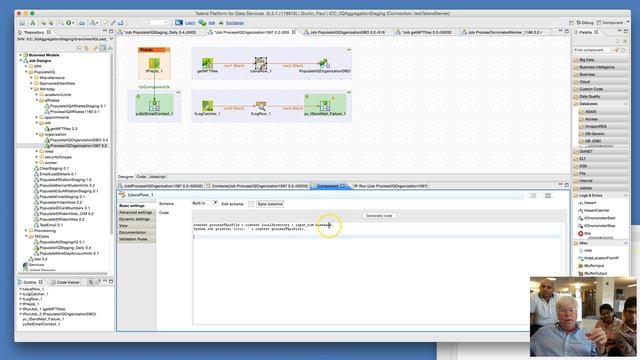
Task: Click the save icon in main toolbar
Action: click(22, 23)
